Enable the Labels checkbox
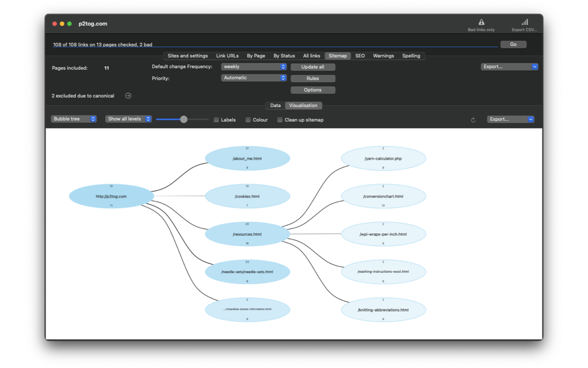The image size is (588, 368). (216, 120)
